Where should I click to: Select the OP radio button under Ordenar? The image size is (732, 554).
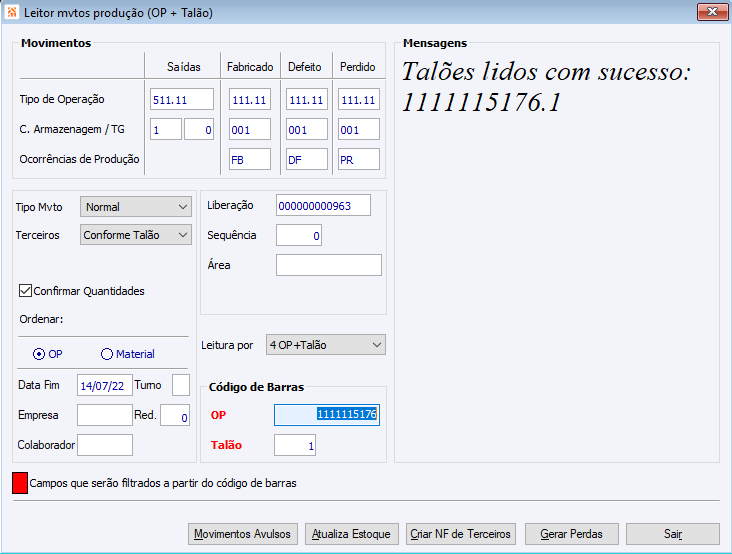[x=39, y=354]
